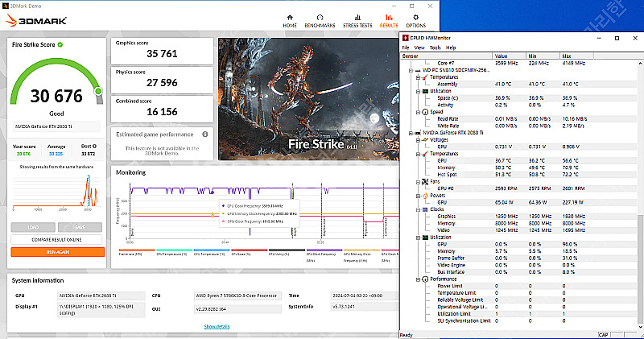644x339 pixels.
Task: Toggle the Frame rate (FPS) legend swatch
Action: 137,250
